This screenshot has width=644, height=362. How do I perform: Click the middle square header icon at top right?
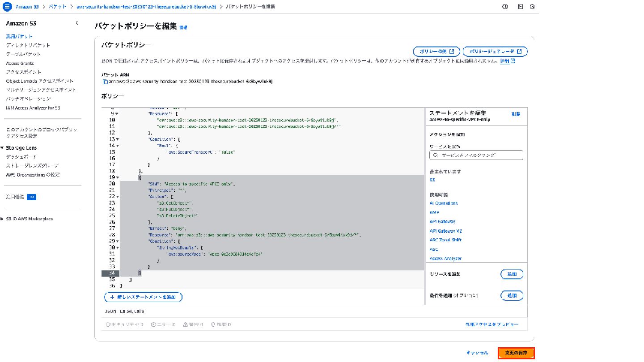(x=520, y=7)
